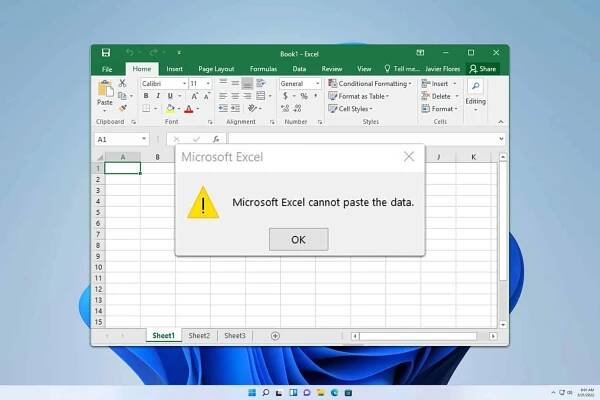Click the warning triangle icon in dialog
The width and height of the screenshot is (600, 400).
204,203
